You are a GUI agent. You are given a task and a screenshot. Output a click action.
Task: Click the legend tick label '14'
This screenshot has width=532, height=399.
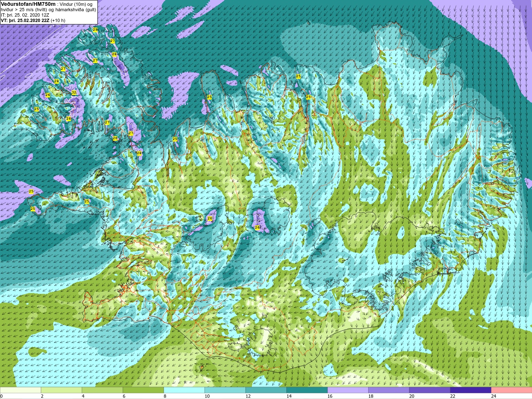289,396
